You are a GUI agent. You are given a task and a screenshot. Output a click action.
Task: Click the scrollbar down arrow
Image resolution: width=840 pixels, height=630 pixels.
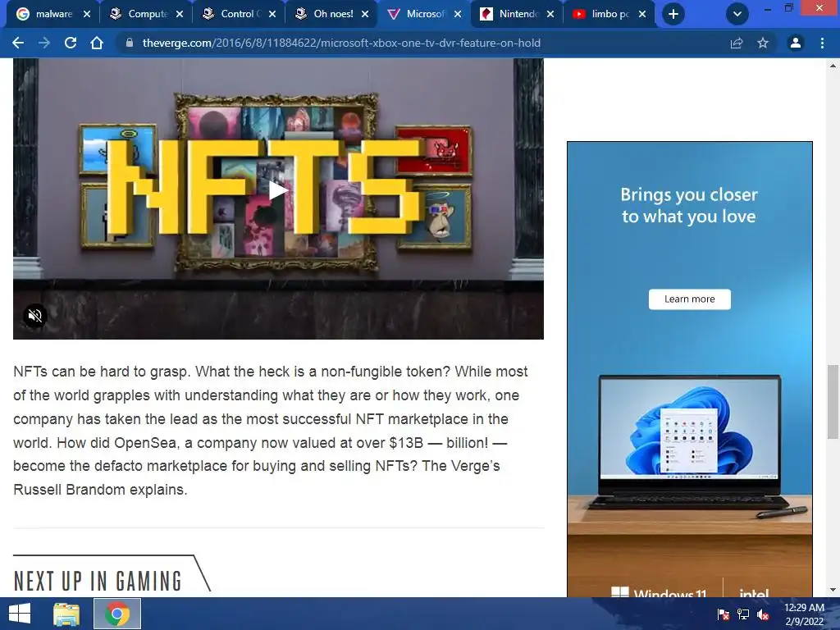[833, 589]
